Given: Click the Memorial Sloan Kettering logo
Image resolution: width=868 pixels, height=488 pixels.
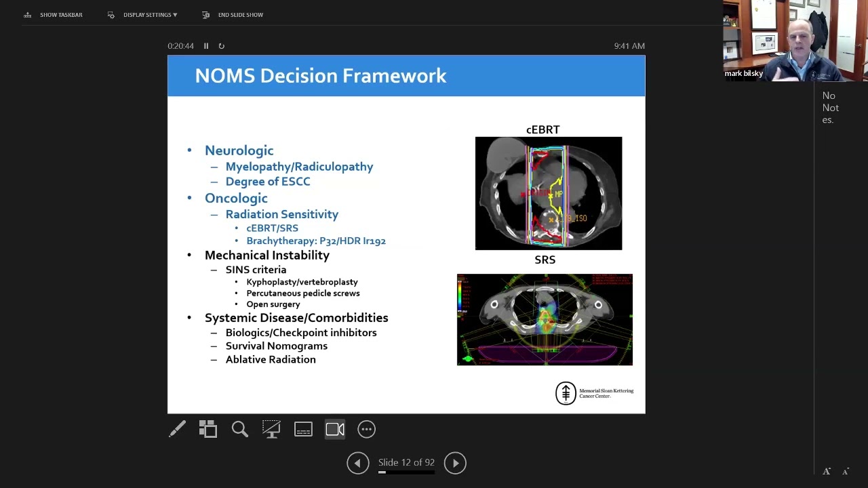Looking at the screenshot, I should tap(595, 393).
